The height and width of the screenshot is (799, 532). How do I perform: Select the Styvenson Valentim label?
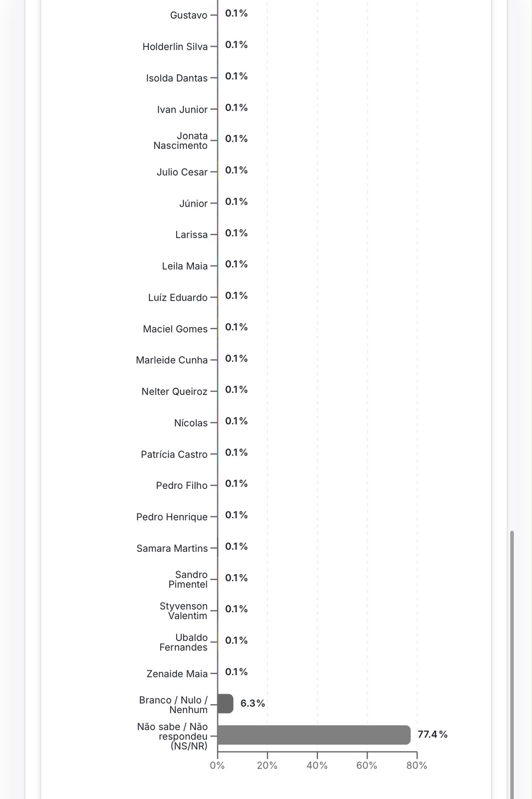tap(183, 611)
